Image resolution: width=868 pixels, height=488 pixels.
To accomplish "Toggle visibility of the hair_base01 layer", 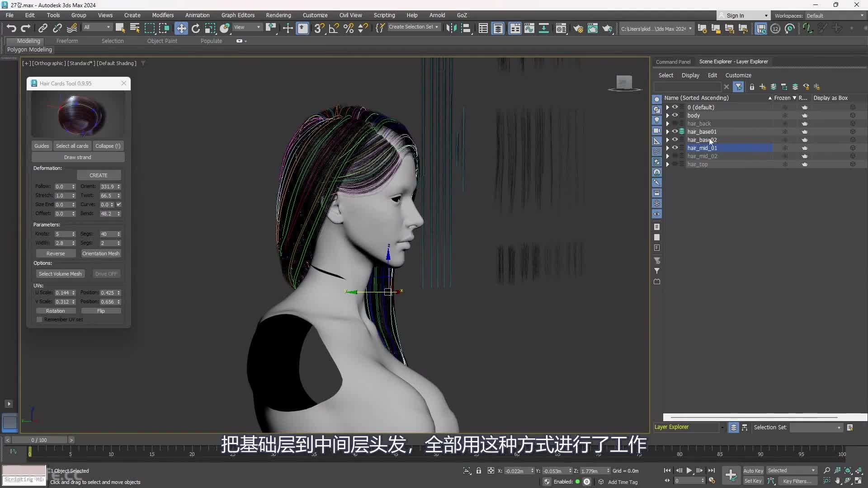I will pyautogui.click(x=675, y=131).
